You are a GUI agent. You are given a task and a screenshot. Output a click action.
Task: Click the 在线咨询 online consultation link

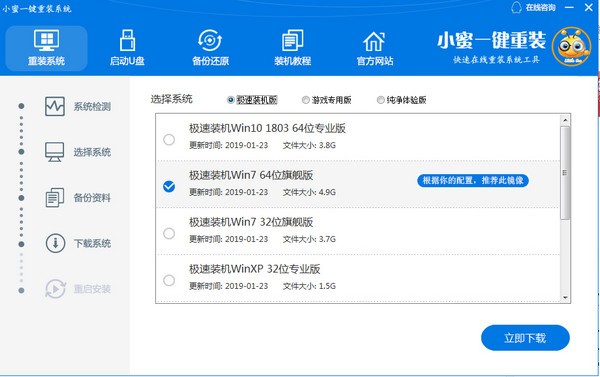540,8
